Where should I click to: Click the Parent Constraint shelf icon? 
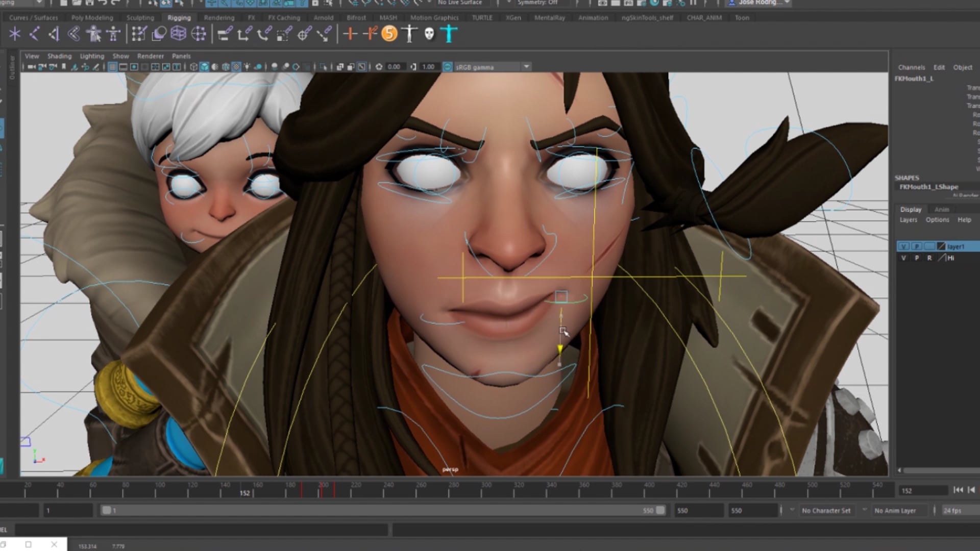[224, 34]
